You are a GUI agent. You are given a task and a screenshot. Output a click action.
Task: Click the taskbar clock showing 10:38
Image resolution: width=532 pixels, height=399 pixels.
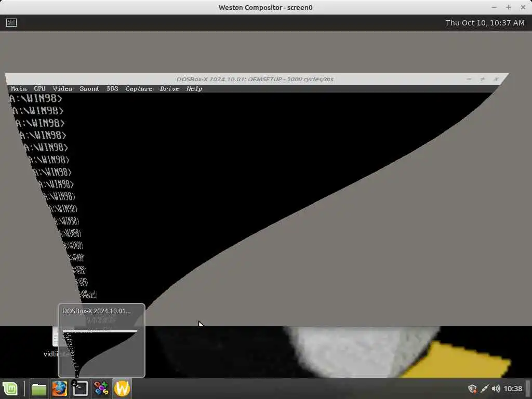513,389
